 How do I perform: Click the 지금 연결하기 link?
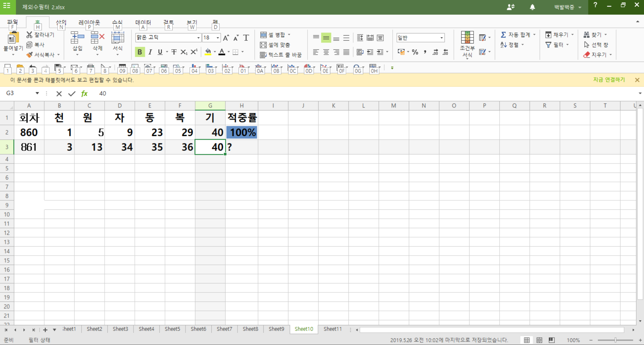609,80
